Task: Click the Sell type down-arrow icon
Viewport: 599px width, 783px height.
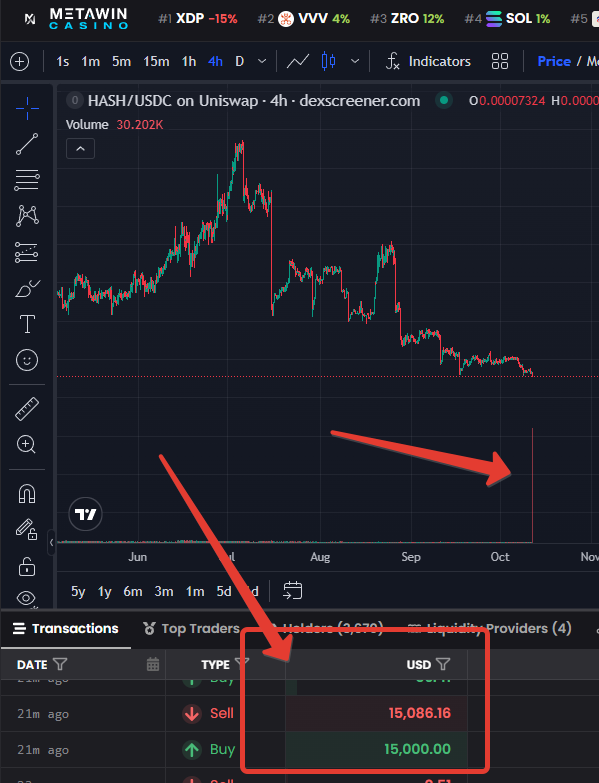Action: click(192, 714)
